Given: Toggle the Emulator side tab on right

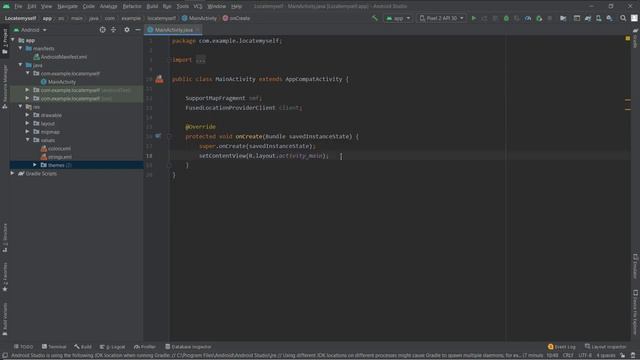Looking at the screenshot, I should click(x=635, y=266).
